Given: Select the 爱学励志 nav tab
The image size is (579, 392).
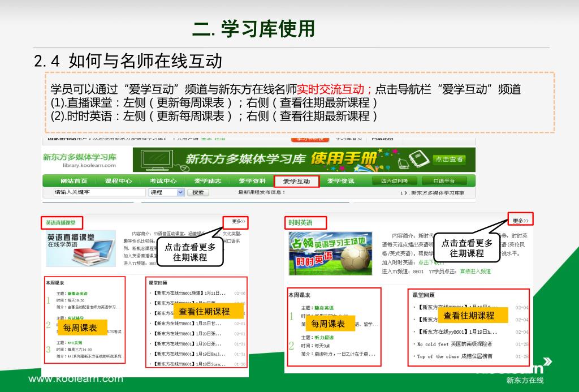Looking at the screenshot, I should pyautogui.click(x=208, y=181).
